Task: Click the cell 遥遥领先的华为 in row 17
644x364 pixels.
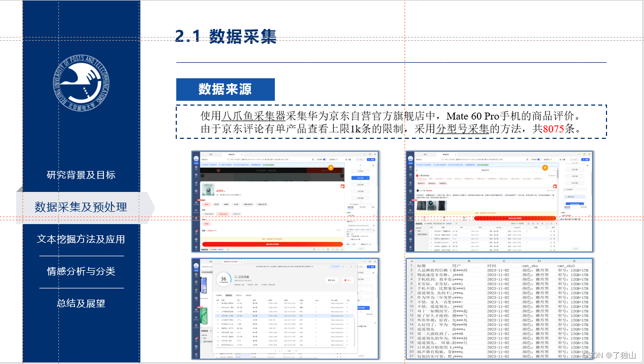Action: [434, 338]
